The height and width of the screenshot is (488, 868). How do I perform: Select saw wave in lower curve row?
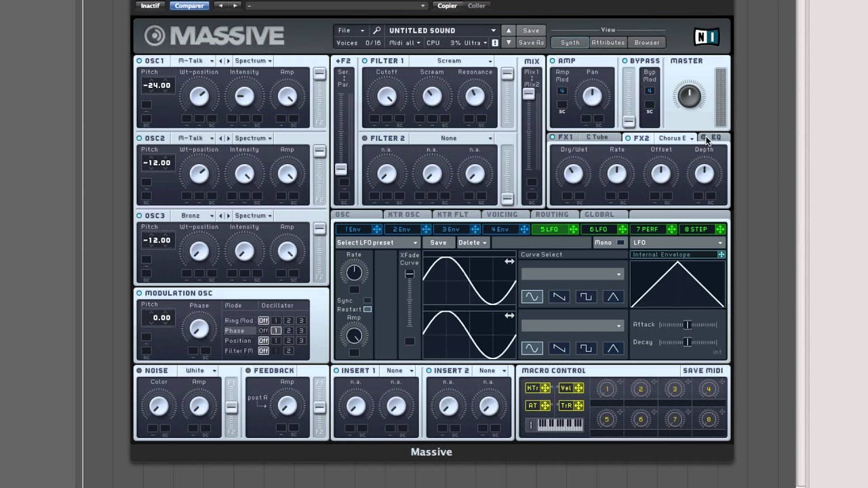559,348
